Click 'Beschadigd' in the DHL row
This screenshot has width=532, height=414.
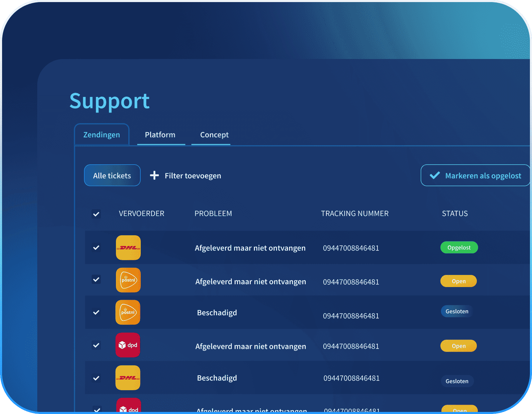click(x=217, y=378)
